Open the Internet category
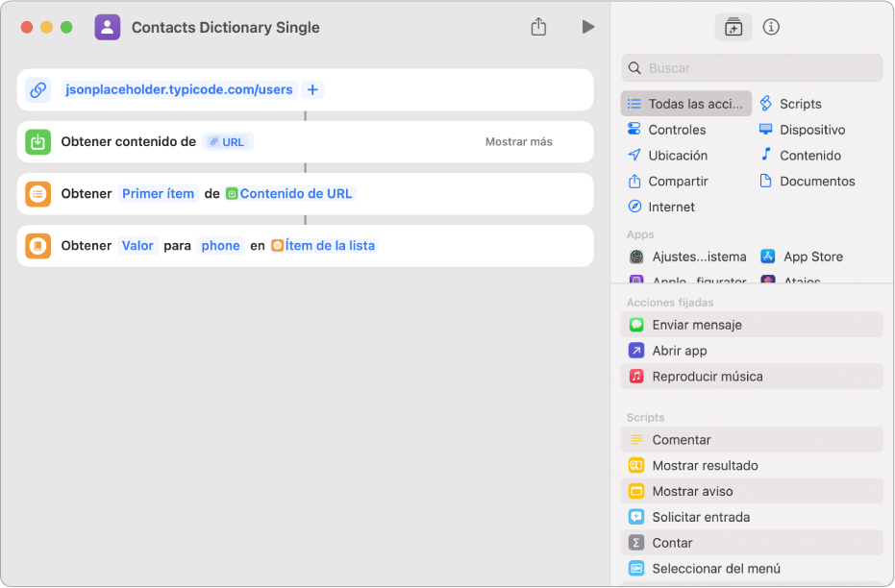The width and height of the screenshot is (895, 588). point(661,207)
